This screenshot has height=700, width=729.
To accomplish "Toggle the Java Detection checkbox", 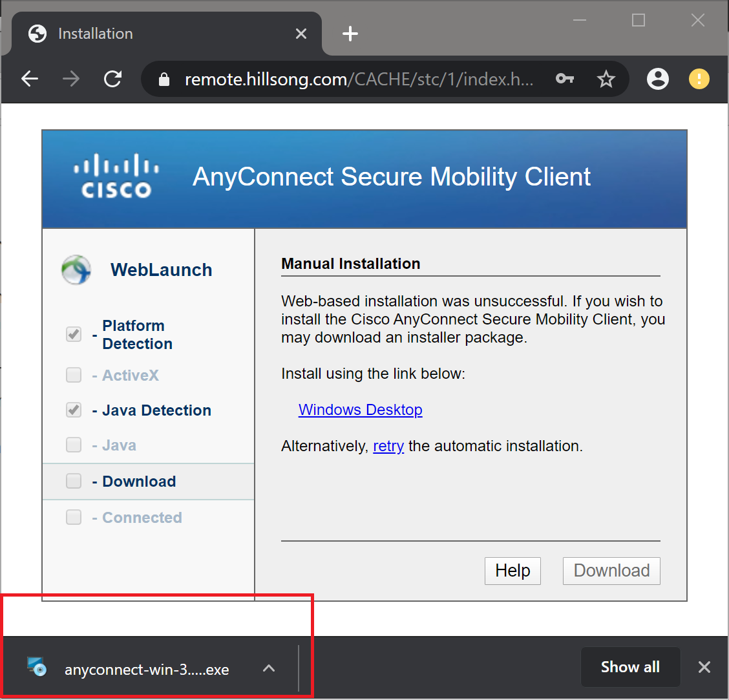I will (x=74, y=410).
